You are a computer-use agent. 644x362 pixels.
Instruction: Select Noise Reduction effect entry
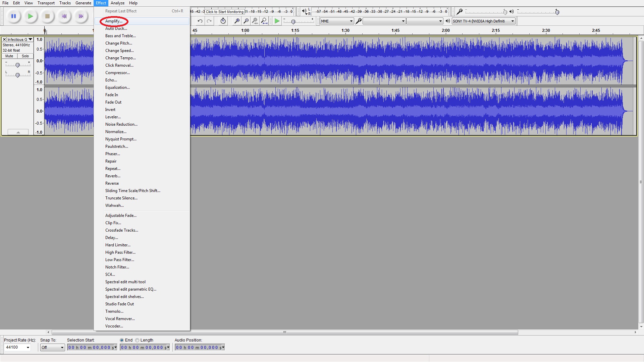click(x=121, y=124)
